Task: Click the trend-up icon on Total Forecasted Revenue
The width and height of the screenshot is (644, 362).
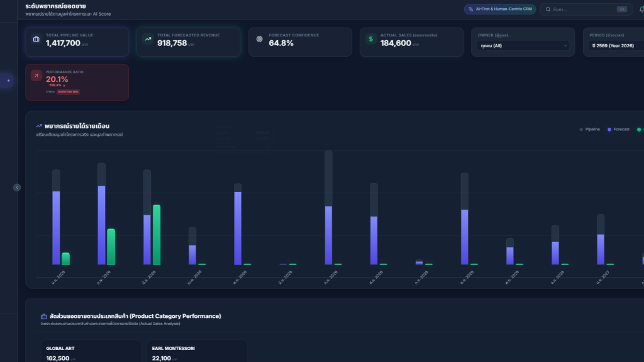Action: 148,40
